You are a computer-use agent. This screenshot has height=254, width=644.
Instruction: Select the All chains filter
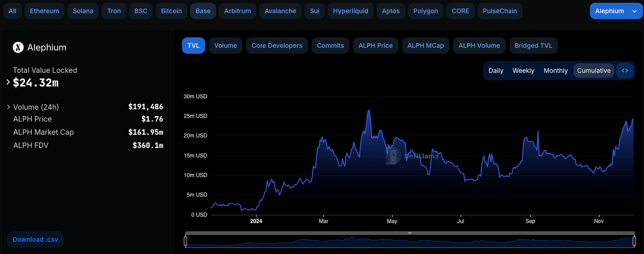[12, 11]
